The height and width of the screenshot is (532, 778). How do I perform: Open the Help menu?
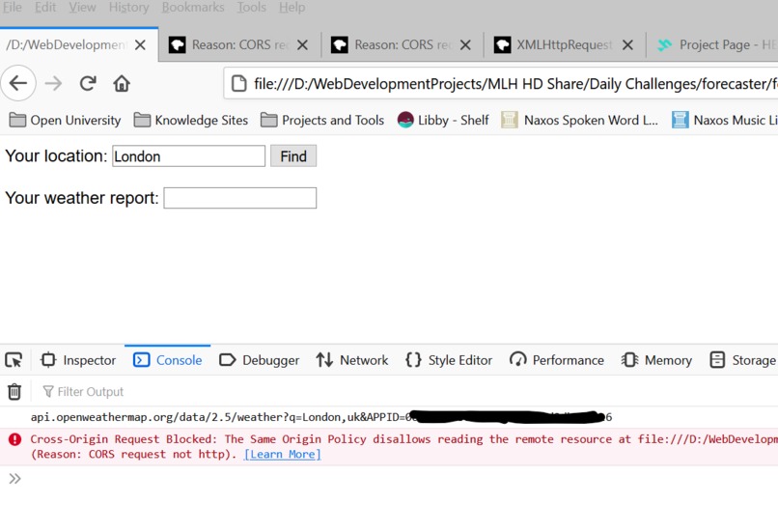click(292, 8)
